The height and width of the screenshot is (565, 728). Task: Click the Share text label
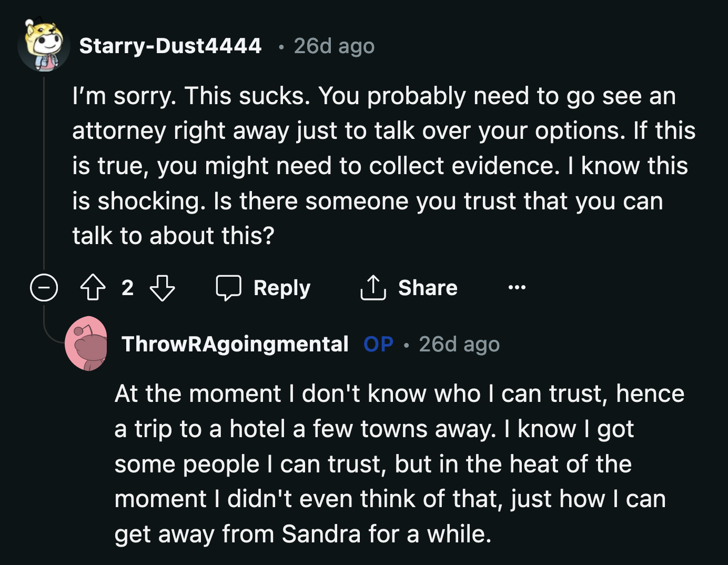pyautogui.click(x=428, y=288)
